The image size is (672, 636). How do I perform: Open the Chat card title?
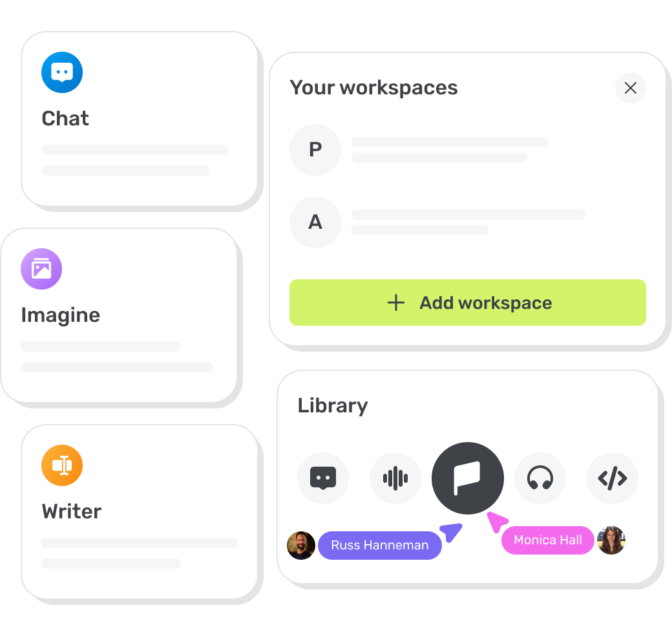point(65,119)
